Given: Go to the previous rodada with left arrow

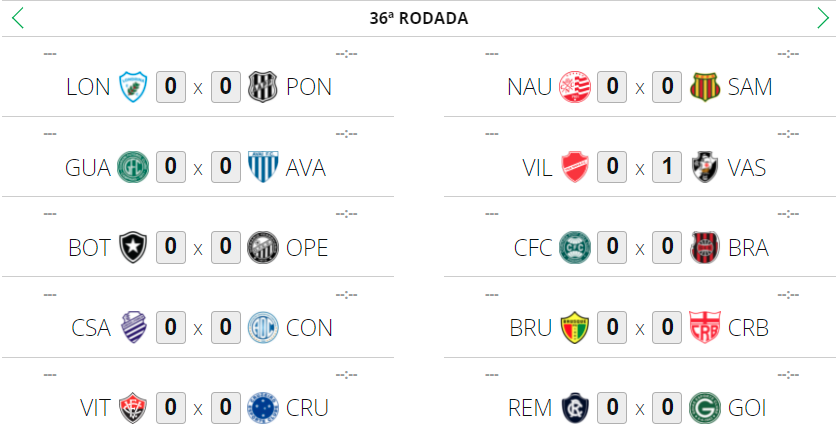Looking at the screenshot, I should tap(17, 18).
